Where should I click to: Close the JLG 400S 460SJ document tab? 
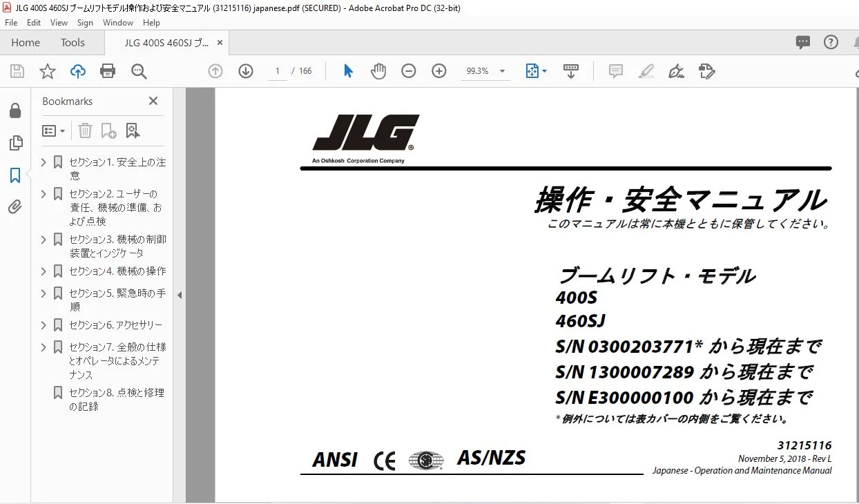coord(220,42)
